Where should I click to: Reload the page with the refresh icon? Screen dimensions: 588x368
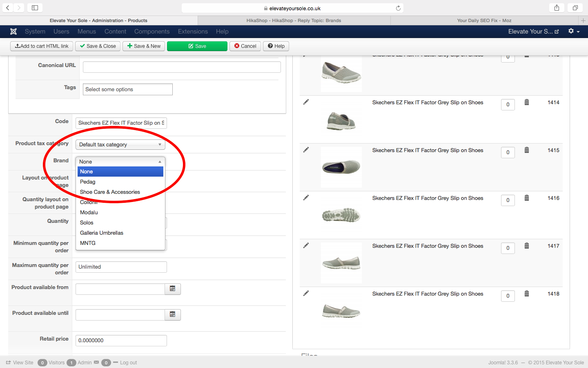(398, 8)
